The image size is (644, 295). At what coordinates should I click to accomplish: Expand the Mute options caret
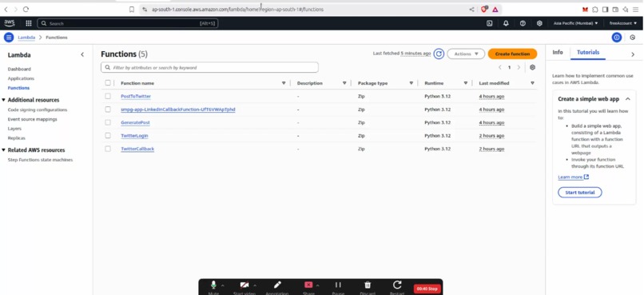223,285
